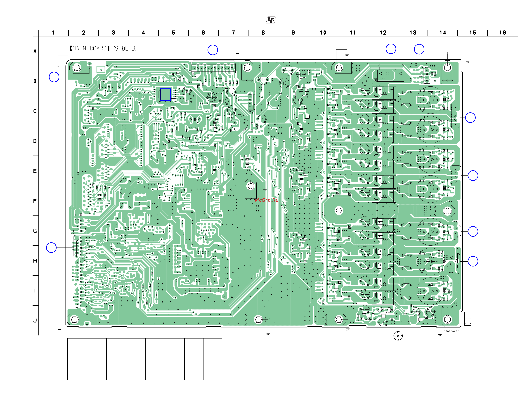Image resolution: width=532 pixels, height=400 pixels.
Task: Click the blue callout circle beside row label B
Action: 54,77
